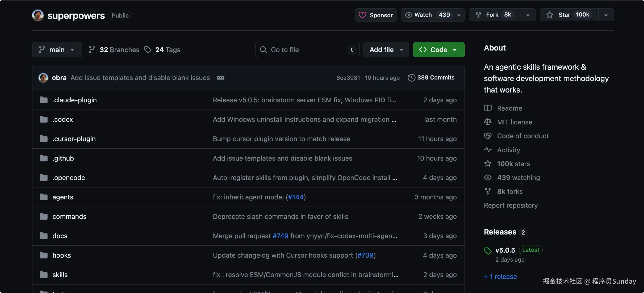
Task: Click the Activity pulse icon
Action: [488, 150]
